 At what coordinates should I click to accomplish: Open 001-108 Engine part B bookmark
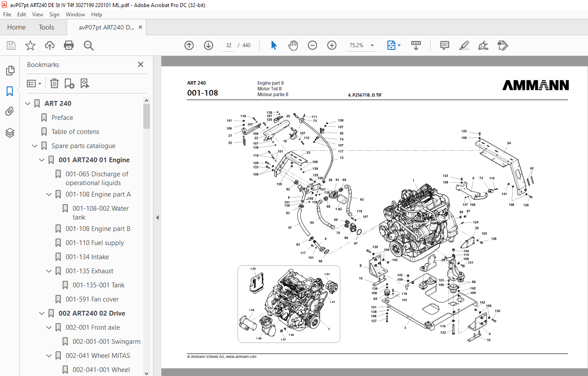tap(98, 229)
